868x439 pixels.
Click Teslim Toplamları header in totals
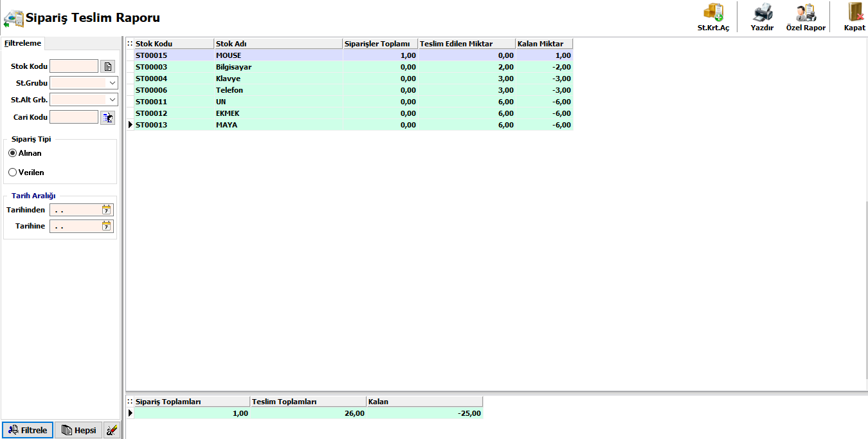(309, 402)
